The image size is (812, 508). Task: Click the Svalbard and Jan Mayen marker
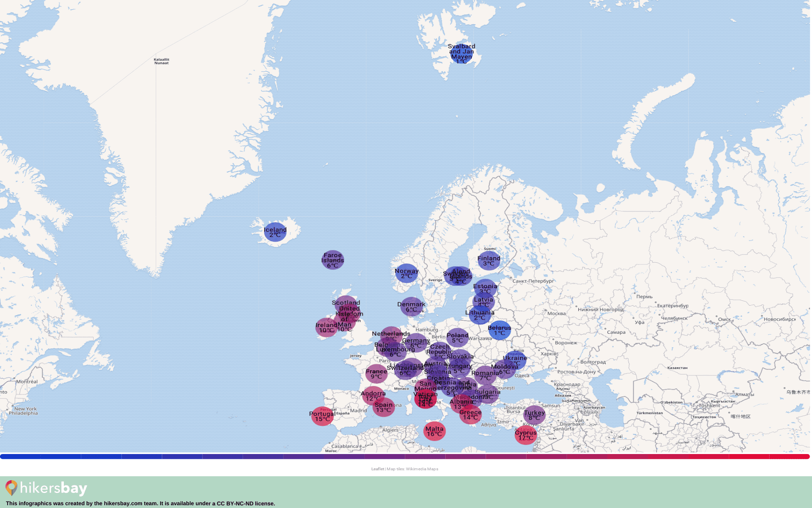click(x=461, y=54)
